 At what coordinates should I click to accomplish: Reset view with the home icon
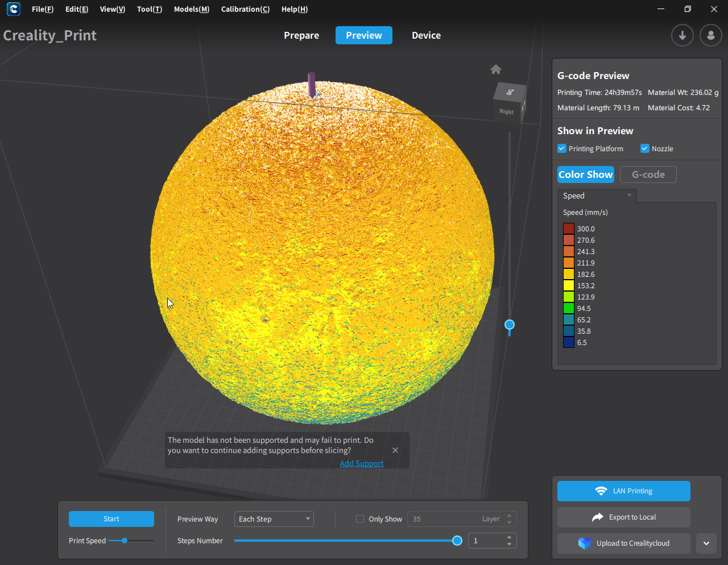496,69
